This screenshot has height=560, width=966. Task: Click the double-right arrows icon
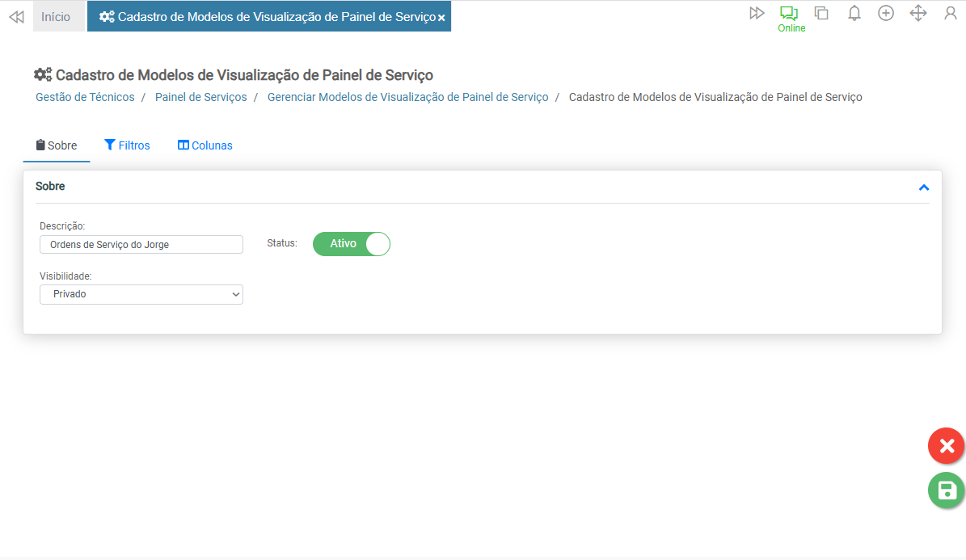[x=757, y=13]
